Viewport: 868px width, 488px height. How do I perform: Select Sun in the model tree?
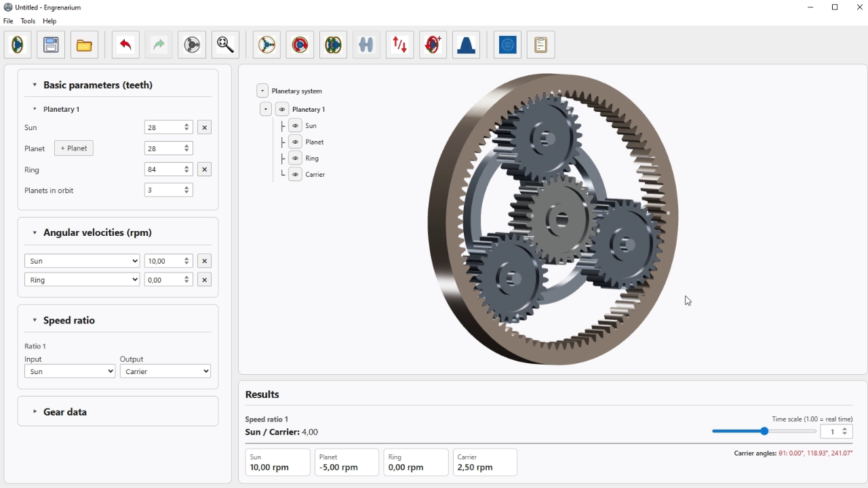coord(311,125)
